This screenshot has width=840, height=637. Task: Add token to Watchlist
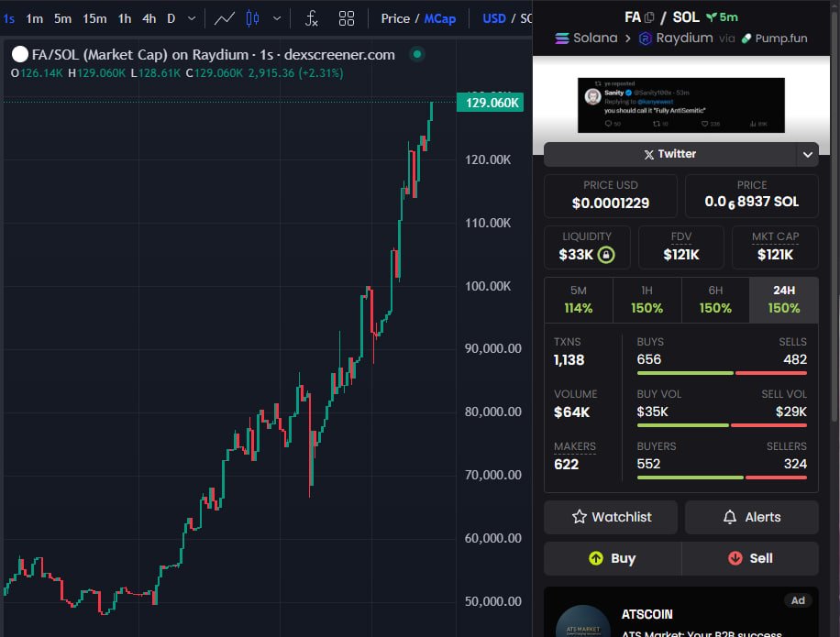tap(611, 517)
